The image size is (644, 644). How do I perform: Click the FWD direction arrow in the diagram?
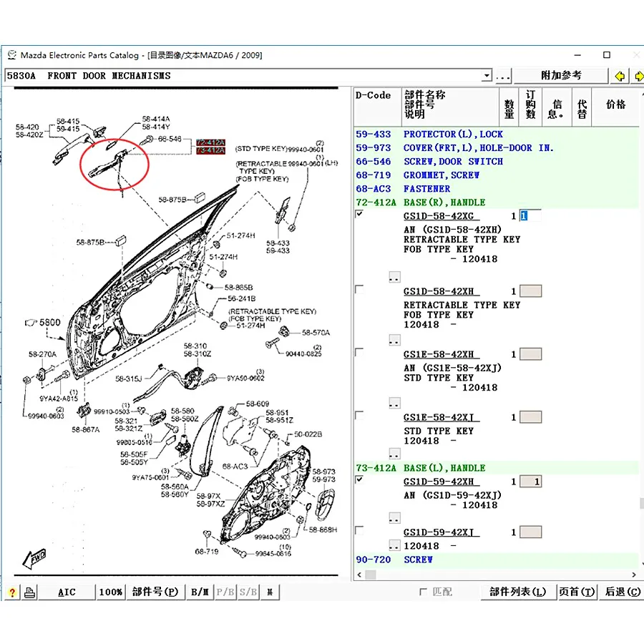(34, 559)
